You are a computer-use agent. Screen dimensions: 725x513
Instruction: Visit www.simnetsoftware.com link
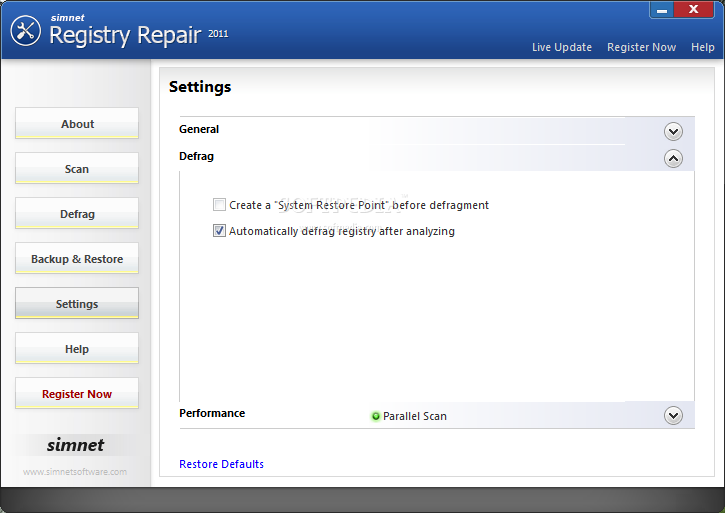pos(75,472)
